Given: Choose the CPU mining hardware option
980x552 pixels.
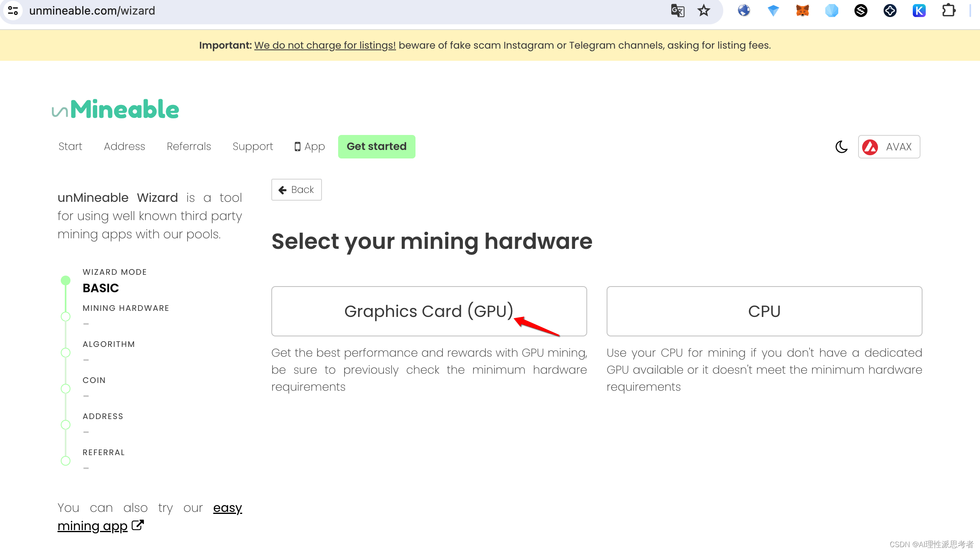Looking at the screenshot, I should [764, 311].
